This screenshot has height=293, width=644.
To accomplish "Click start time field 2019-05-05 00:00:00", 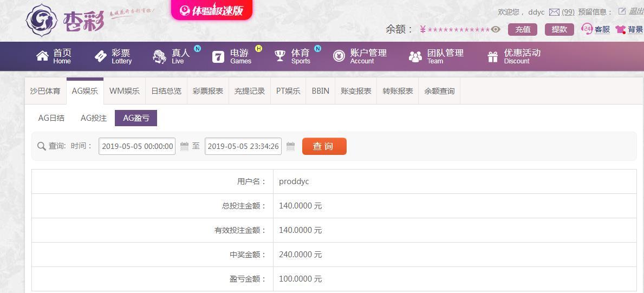I will tap(137, 146).
